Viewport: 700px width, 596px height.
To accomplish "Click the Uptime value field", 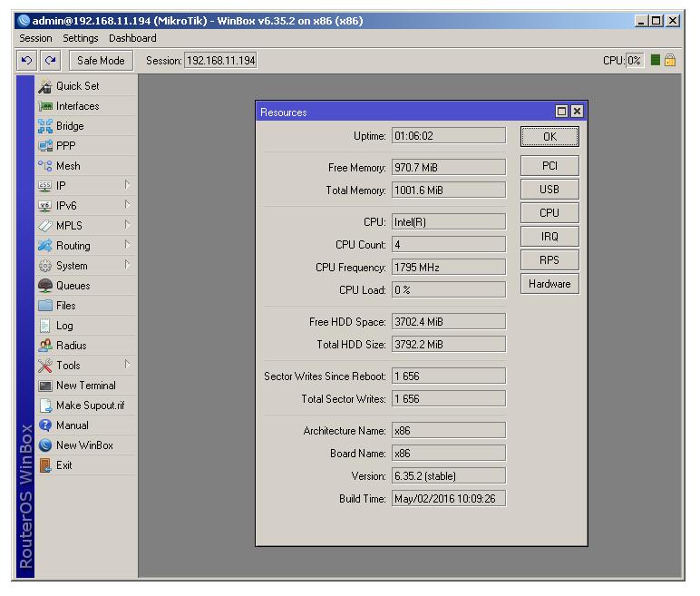I will (x=448, y=136).
